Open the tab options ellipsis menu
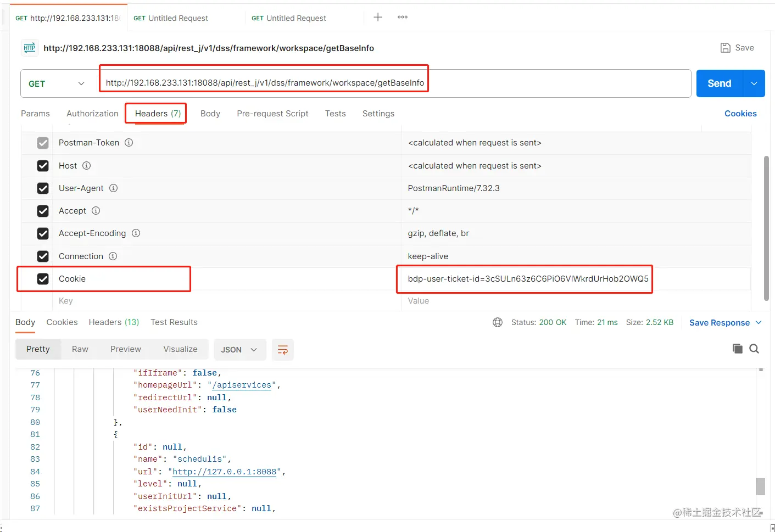 pyautogui.click(x=403, y=17)
